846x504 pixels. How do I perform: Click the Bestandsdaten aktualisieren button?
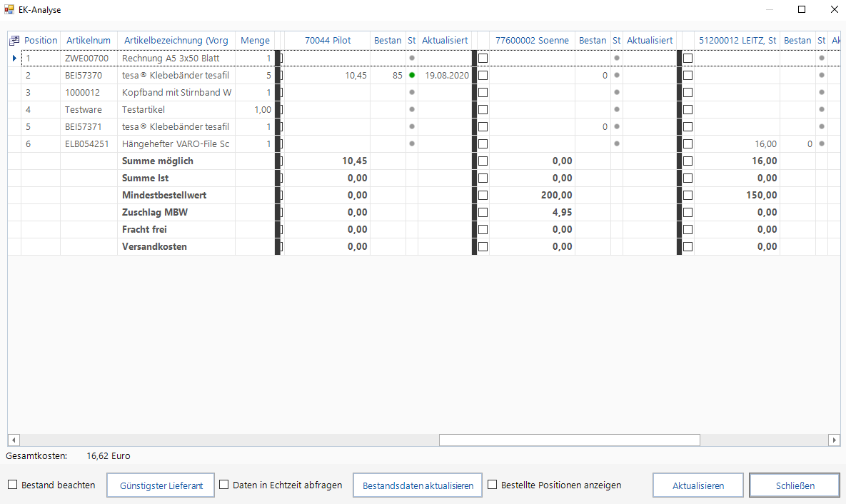[x=418, y=485]
